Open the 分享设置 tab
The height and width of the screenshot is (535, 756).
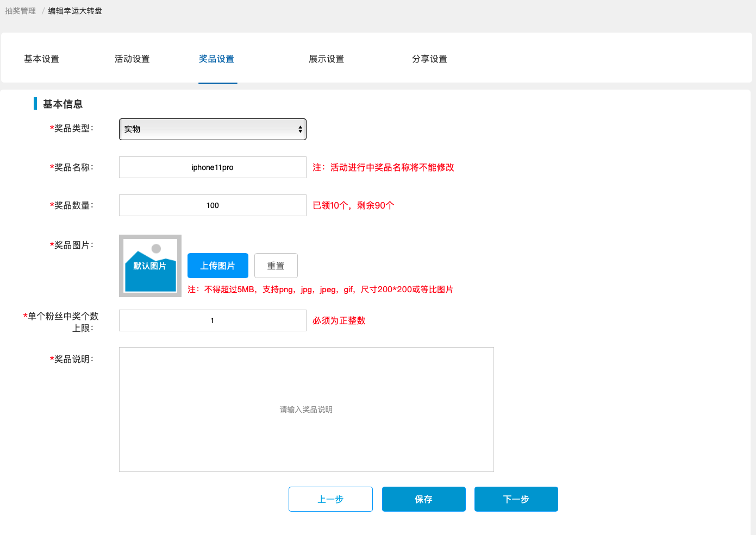click(430, 59)
